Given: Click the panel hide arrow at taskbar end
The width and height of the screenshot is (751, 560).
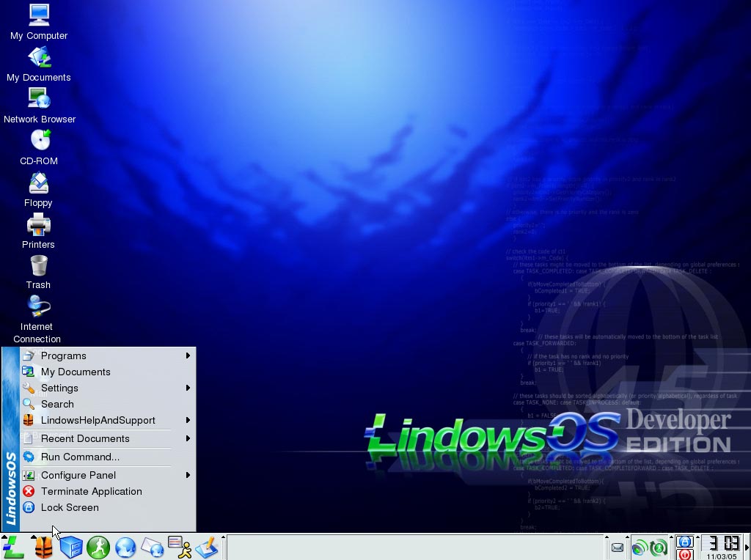Looking at the screenshot, I should tap(747, 548).
